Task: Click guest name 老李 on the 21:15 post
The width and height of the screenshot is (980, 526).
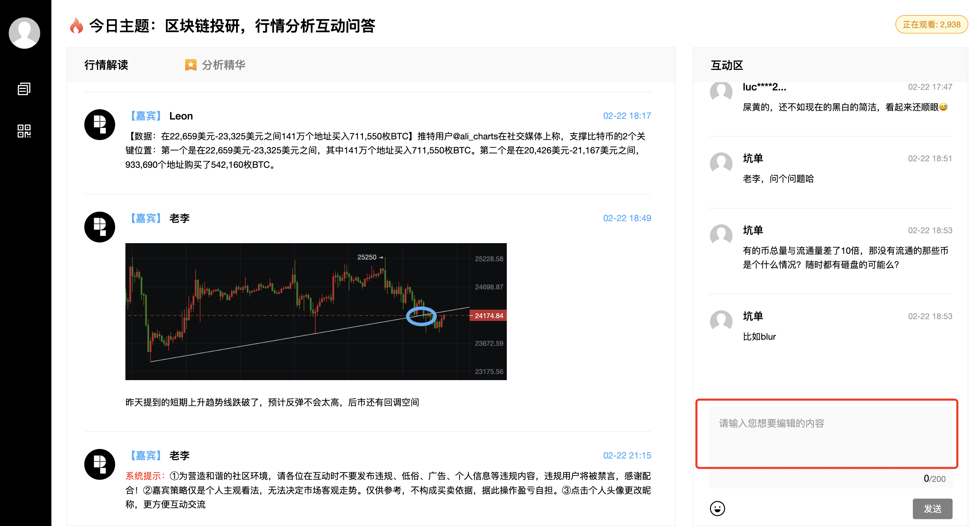Action: [179, 456]
